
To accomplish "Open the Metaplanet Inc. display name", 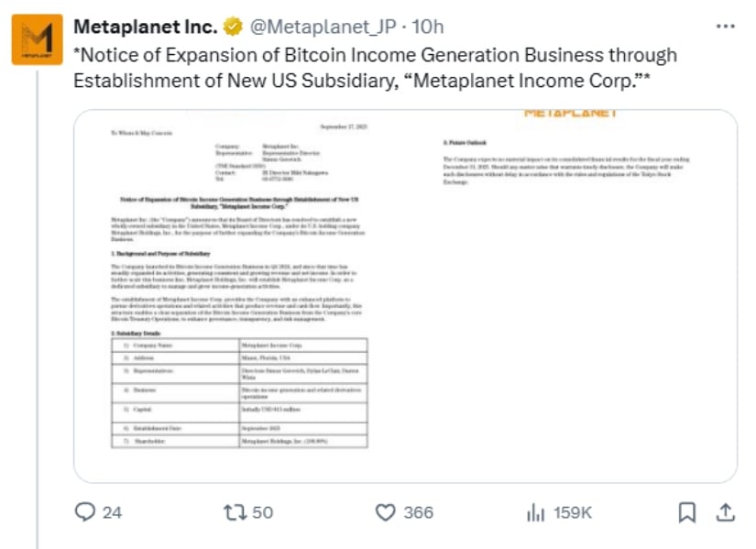I will [146, 27].
